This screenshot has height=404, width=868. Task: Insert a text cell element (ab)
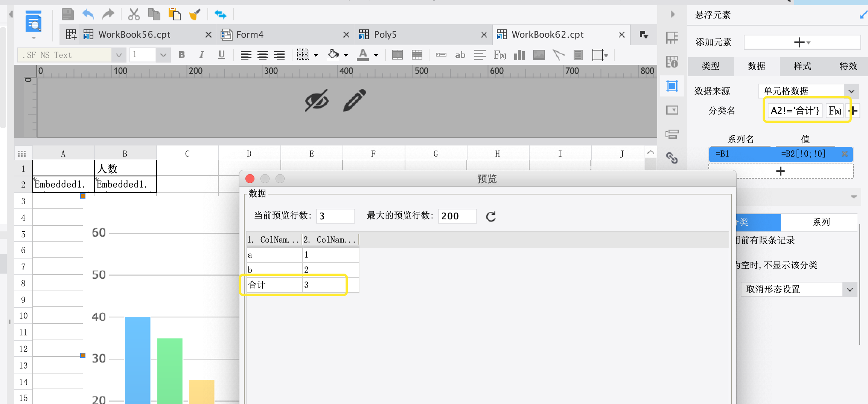pyautogui.click(x=460, y=55)
